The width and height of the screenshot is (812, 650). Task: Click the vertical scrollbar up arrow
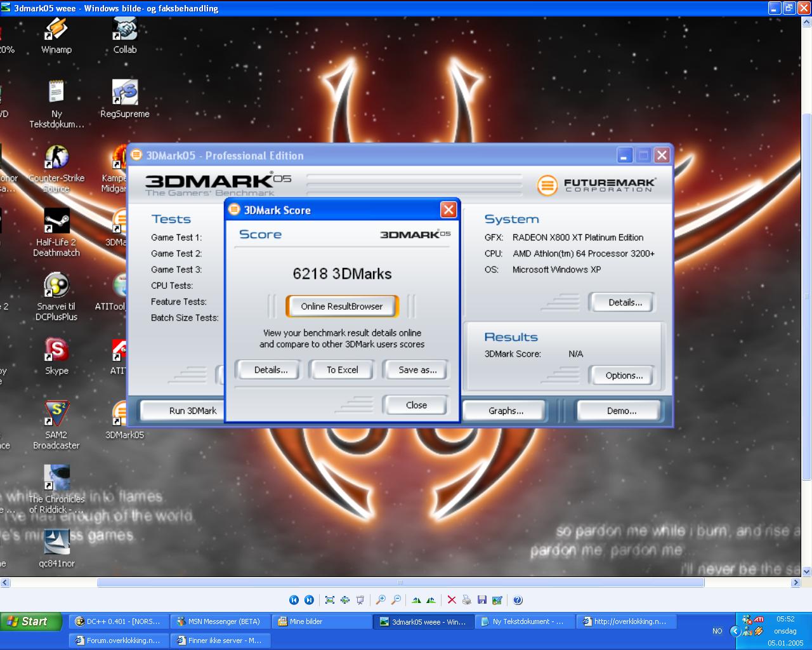pos(807,22)
